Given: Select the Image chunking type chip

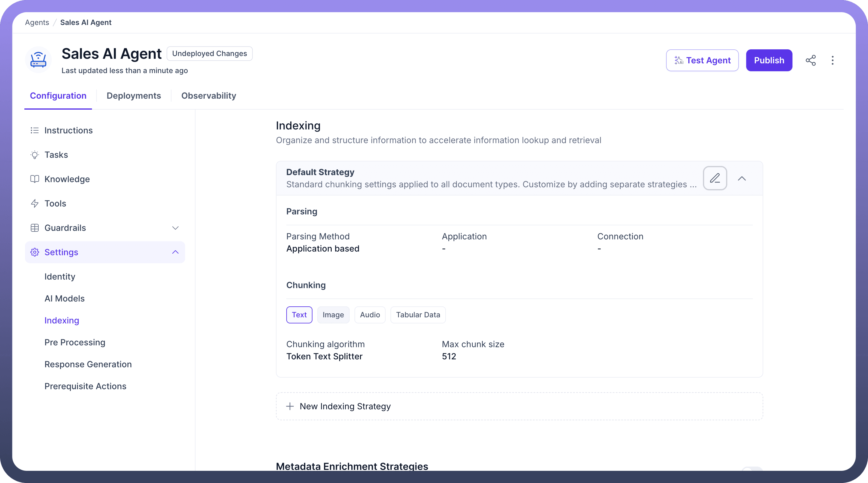Looking at the screenshot, I should pyautogui.click(x=333, y=315).
